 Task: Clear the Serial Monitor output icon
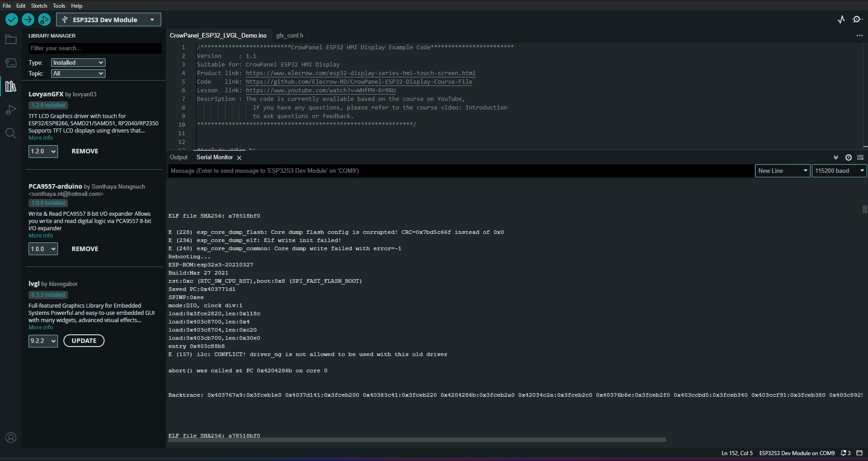coord(860,157)
